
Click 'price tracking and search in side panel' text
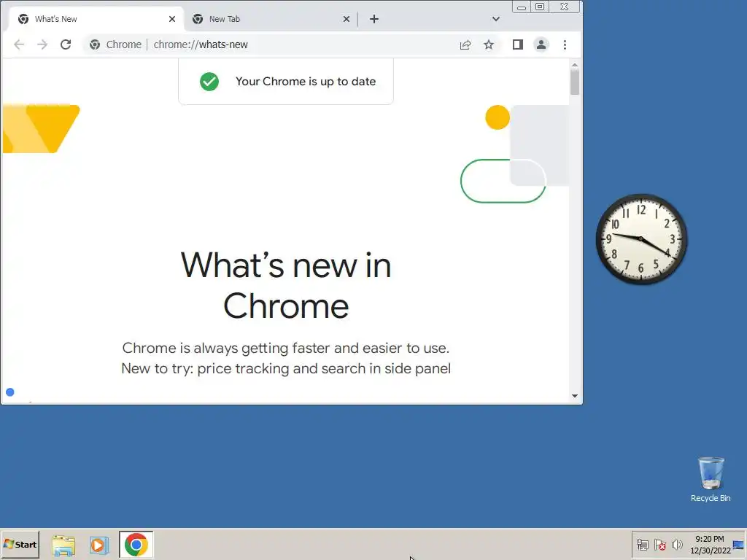(x=324, y=368)
